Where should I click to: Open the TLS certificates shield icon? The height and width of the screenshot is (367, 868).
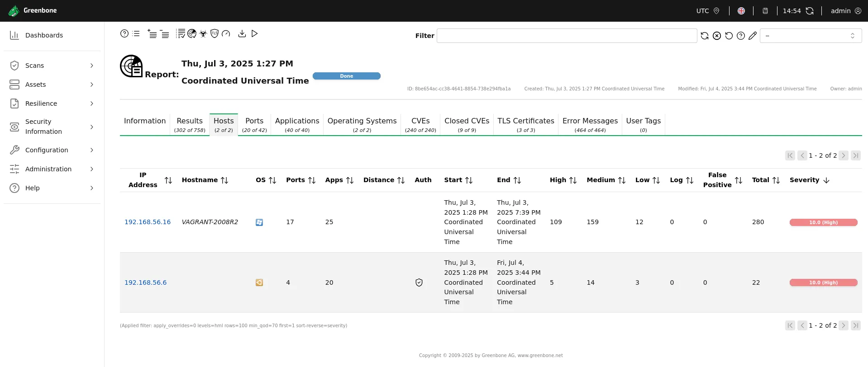coord(215,33)
